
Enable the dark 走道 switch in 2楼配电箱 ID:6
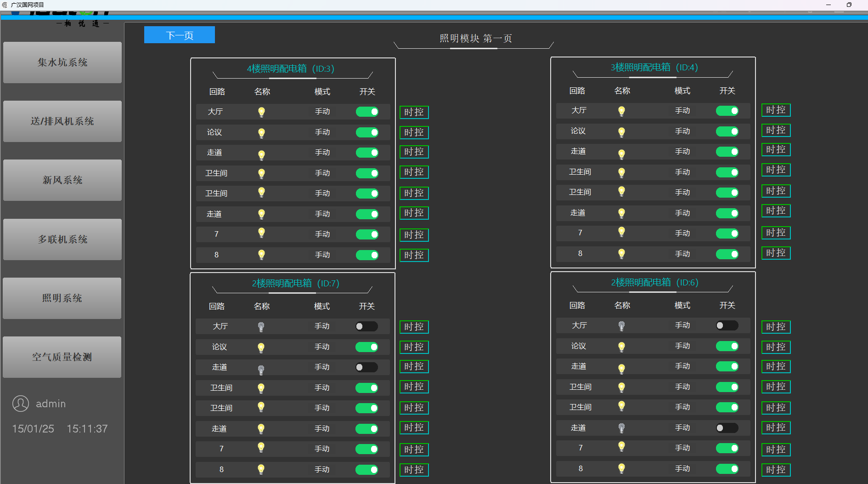pos(727,428)
